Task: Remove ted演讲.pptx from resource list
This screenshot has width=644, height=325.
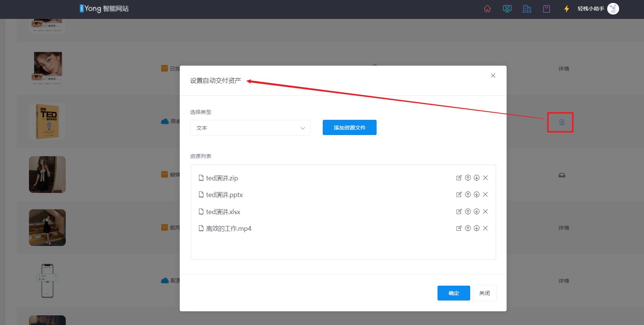Action: pos(485,194)
